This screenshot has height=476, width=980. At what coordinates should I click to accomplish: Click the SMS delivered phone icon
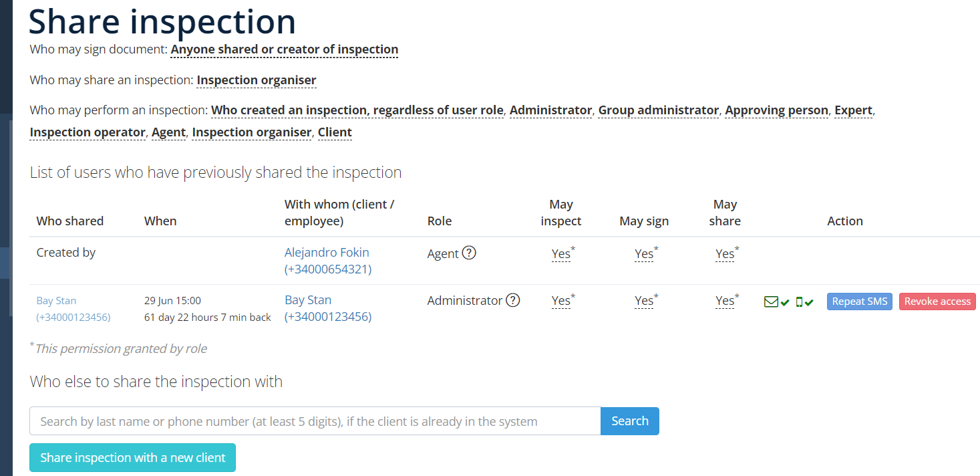point(799,302)
